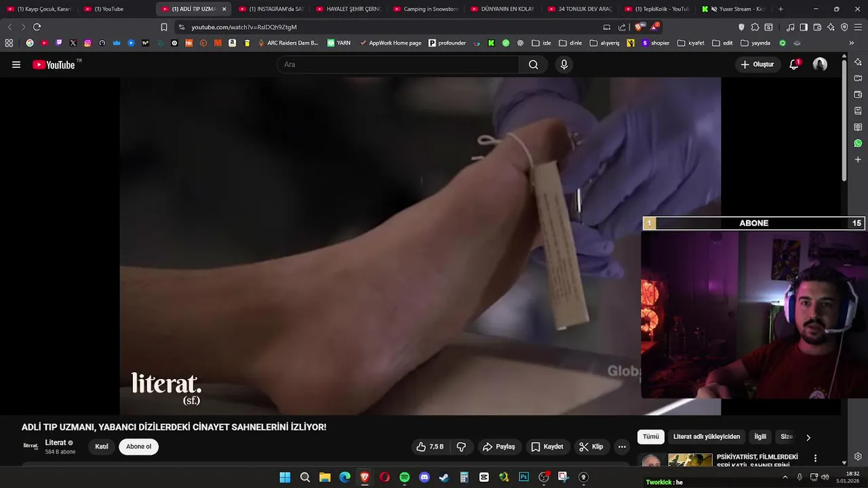Open the kıyafet bookmarks folder
868x488 pixels.
pyautogui.click(x=691, y=43)
